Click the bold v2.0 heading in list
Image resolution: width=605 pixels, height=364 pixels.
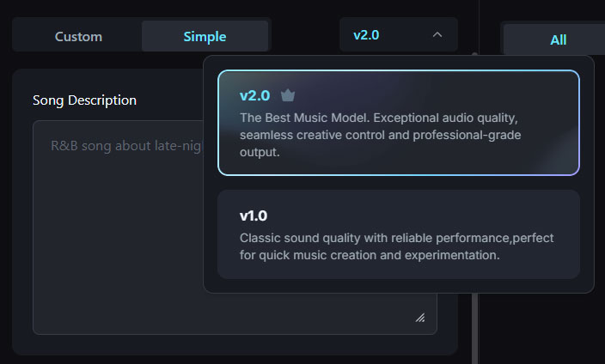[254, 96]
